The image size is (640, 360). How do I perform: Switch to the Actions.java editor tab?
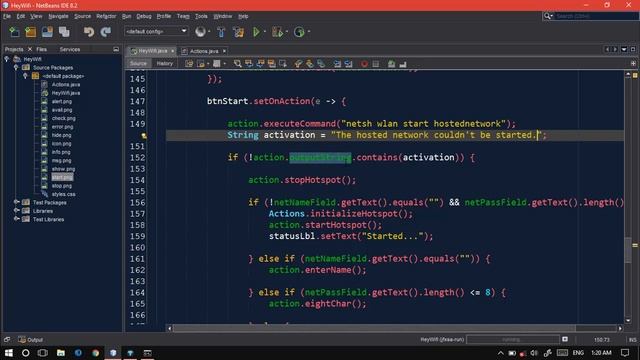(204, 51)
